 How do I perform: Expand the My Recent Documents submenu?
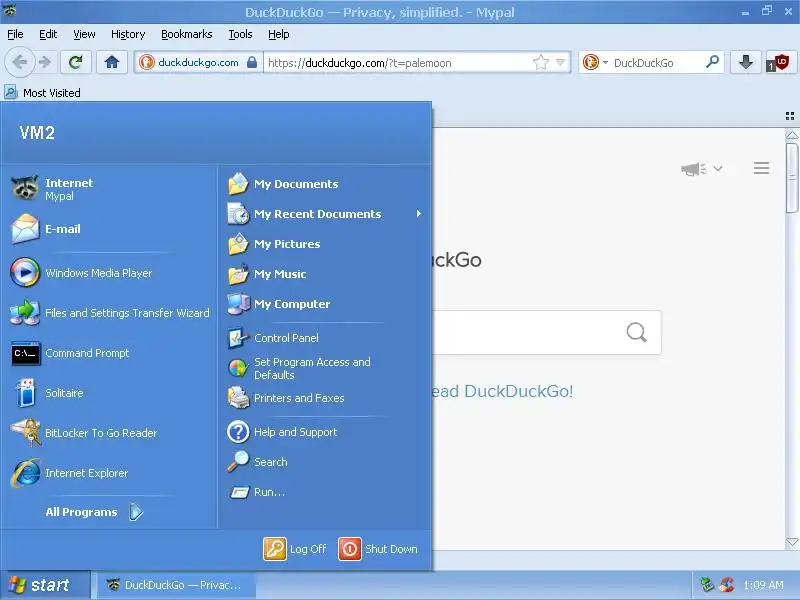(x=326, y=214)
